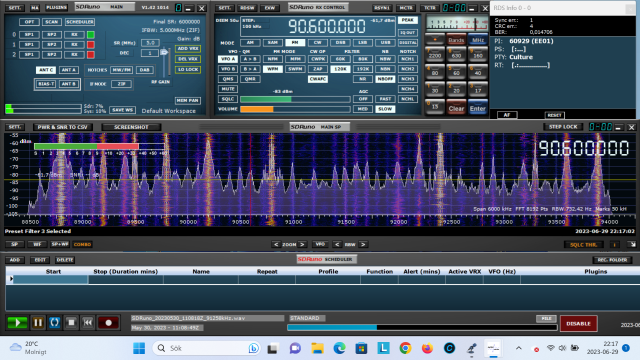Select antenna ANT A

pos(68,70)
